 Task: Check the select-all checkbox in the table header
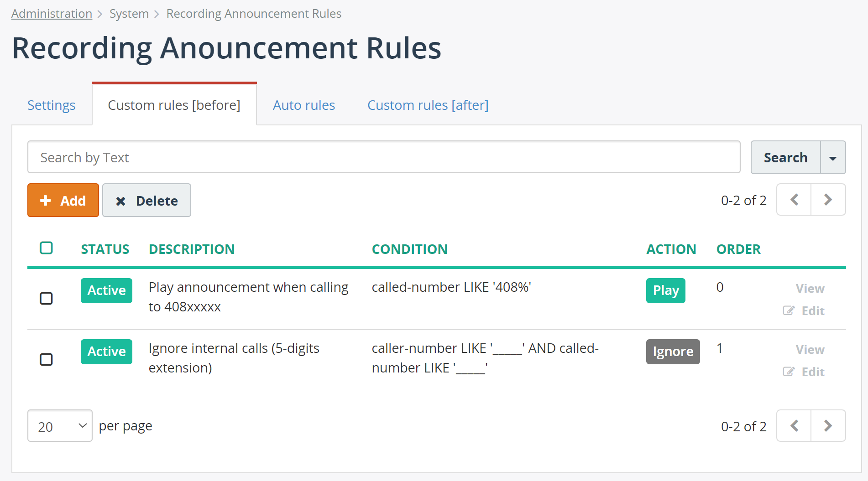[x=46, y=248]
